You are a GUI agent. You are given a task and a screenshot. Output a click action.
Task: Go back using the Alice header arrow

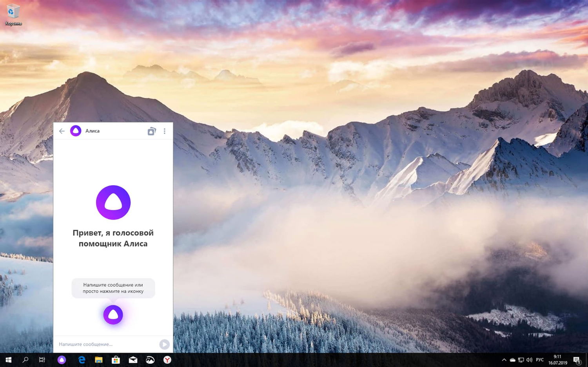62,131
